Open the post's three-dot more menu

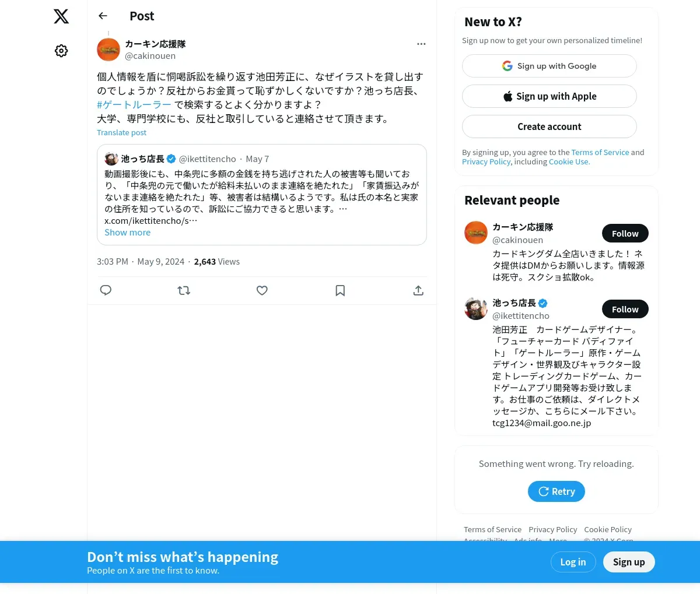tap(421, 44)
